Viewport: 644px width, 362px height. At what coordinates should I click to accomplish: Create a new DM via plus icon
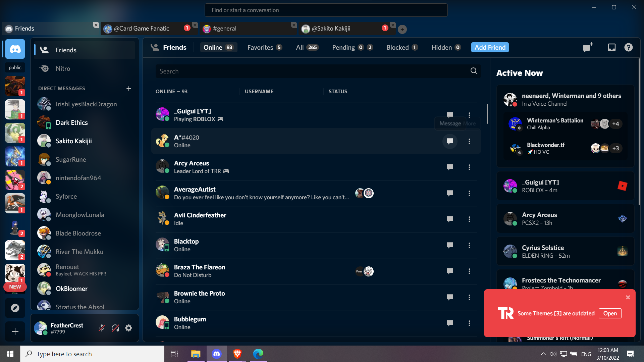point(129,89)
